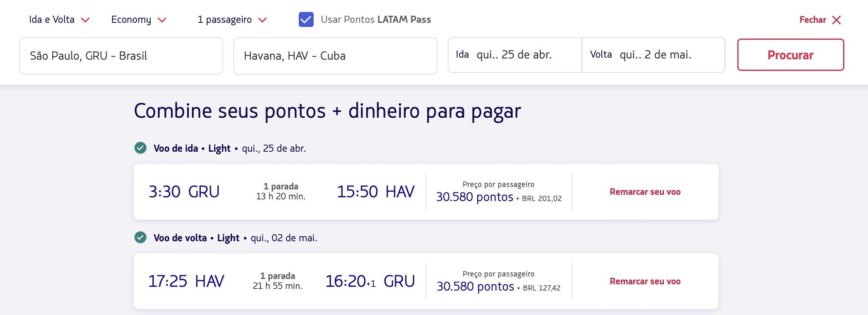Click return price 30.580 pontos + BRL 127,42

coord(498,286)
